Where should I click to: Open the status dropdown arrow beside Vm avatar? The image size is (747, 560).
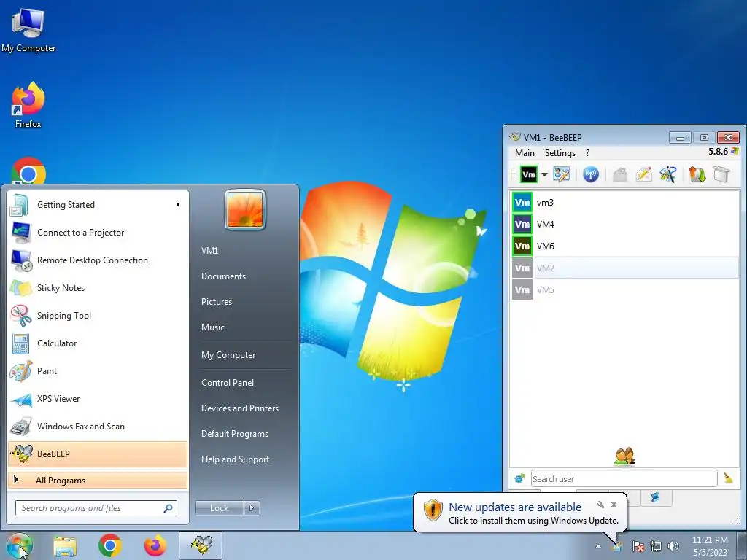tap(544, 174)
